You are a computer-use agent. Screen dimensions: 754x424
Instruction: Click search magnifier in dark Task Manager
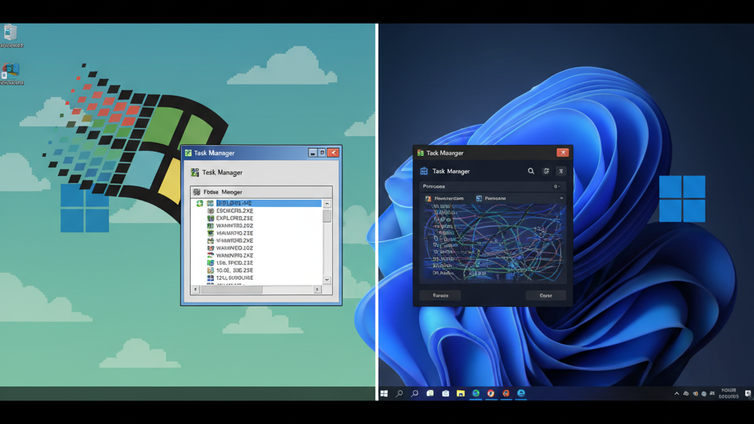(531, 171)
